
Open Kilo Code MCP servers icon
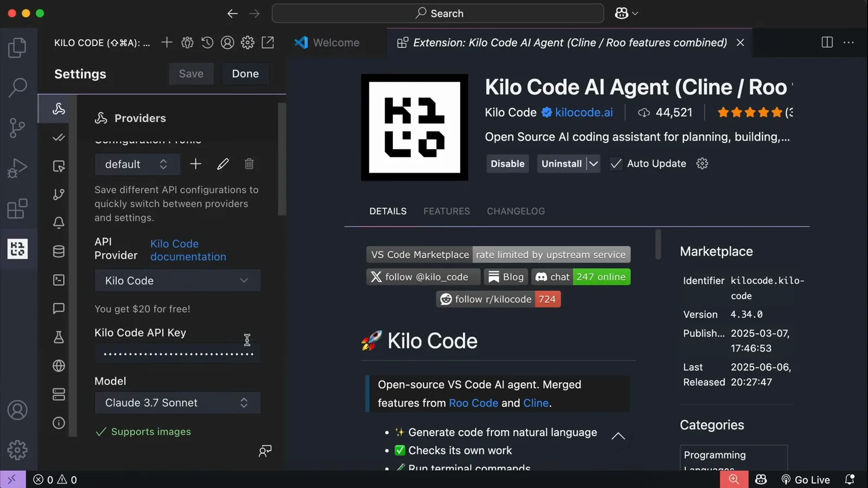[187, 42]
